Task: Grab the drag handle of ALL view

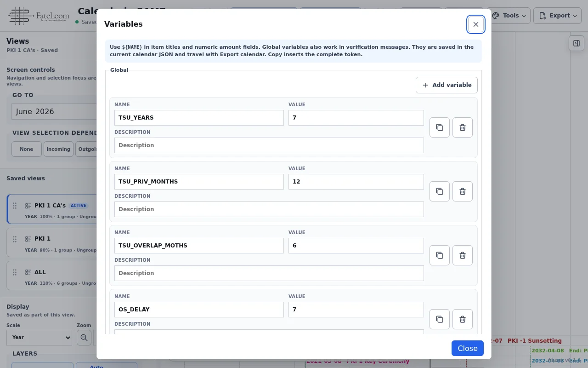Action: pos(15,272)
